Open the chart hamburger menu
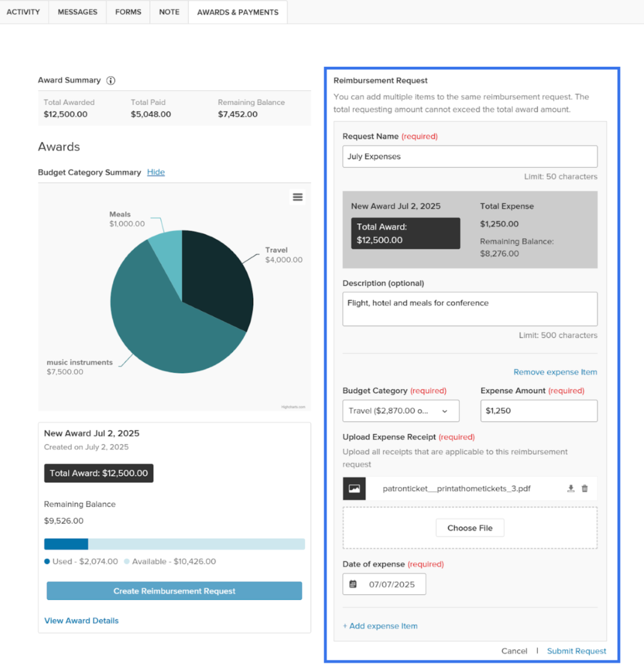The width and height of the screenshot is (644, 669). pyautogui.click(x=297, y=197)
